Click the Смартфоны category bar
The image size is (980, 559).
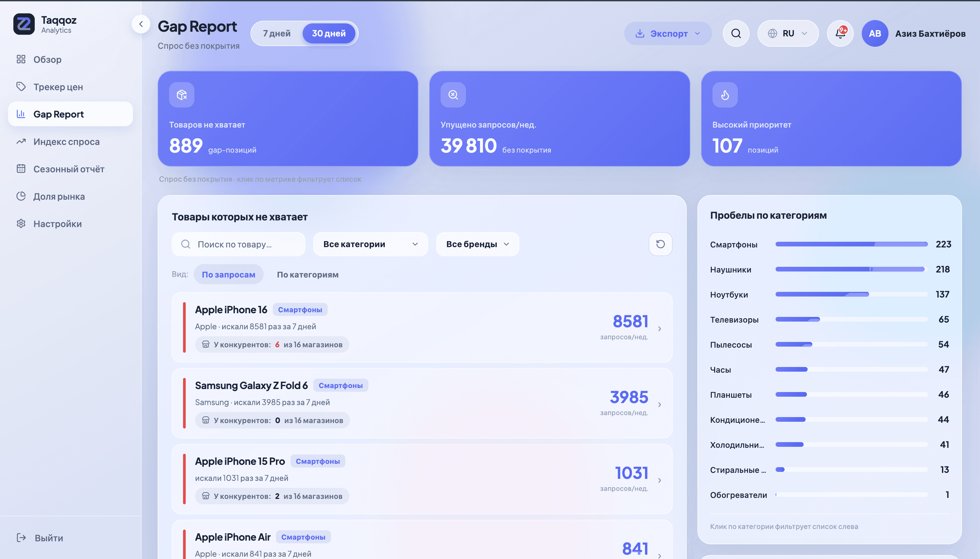tap(851, 244)
